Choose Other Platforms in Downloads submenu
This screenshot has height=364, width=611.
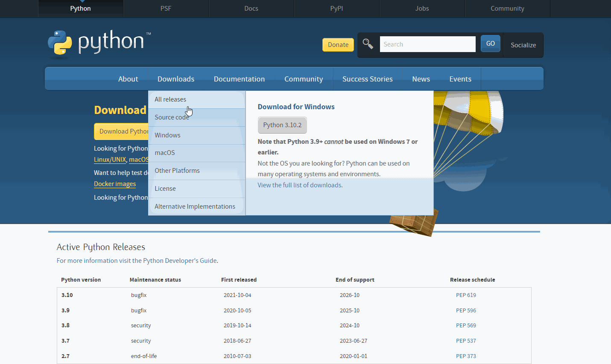click(196, 171)
